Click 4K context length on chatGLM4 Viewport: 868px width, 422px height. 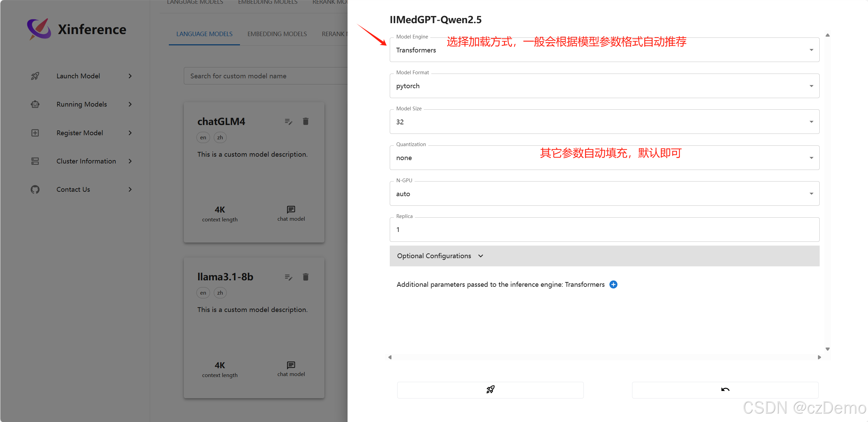[220, 214]
